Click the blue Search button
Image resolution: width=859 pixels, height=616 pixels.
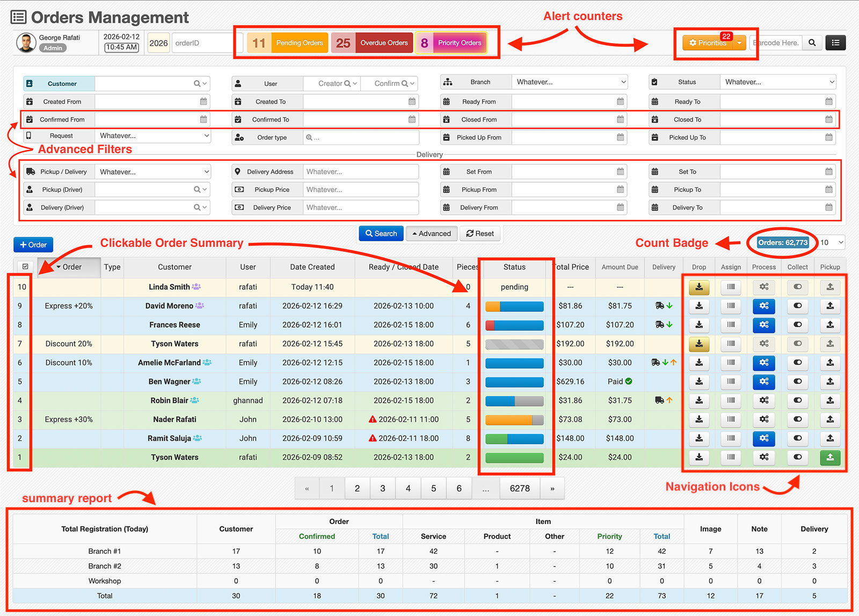click(381, 234)
